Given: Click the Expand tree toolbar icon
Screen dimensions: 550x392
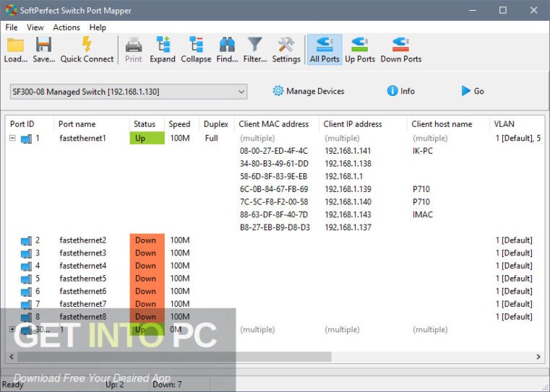Looking at the screenshot, I should tap(163, 45).
